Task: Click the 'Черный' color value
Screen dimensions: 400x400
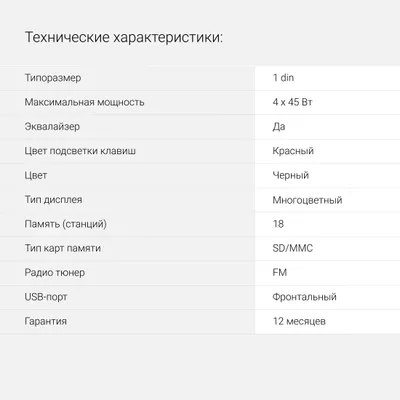Action: (x=291, y=175)
